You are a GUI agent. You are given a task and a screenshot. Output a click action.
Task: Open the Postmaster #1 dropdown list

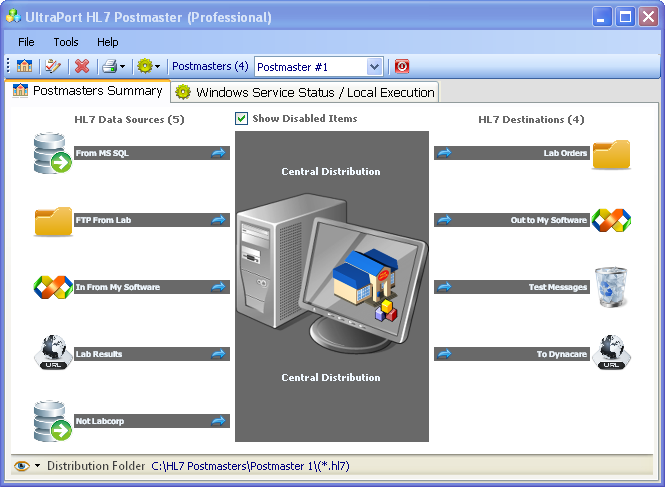tap(375, 66)
